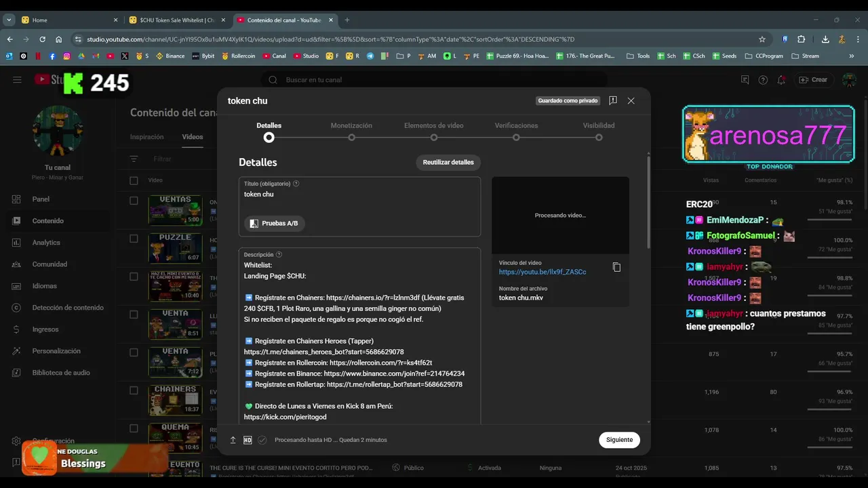Click the upload status arrow icon in dialog footer
This screenshot has height=488, width=868.
click(233, 440)
